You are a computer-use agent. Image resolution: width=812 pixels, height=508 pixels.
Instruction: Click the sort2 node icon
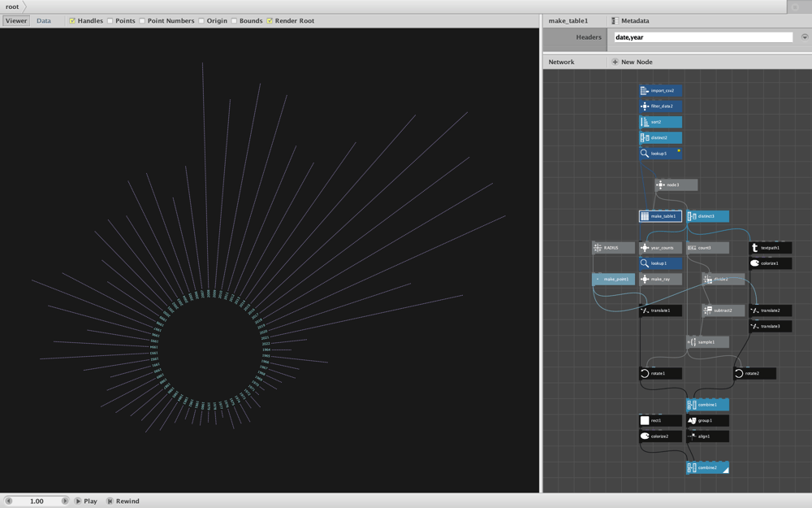coord(644,123)
